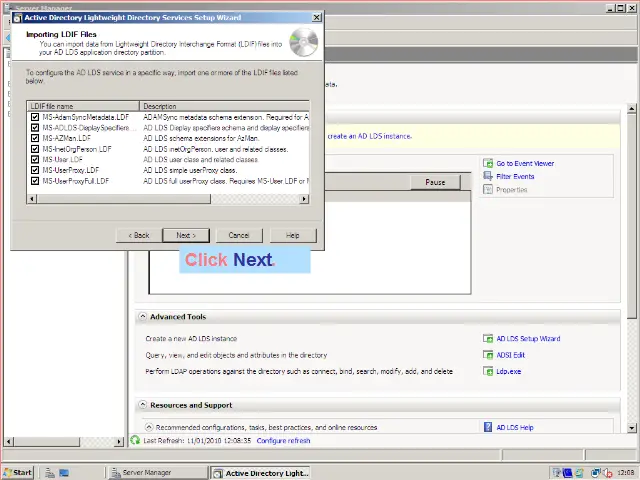Screen dimensions: 640x480
Task: Check MS-AdamSyncMetadata.LDF checkbox
Action: pyautogui.click(x=35, y=117)
